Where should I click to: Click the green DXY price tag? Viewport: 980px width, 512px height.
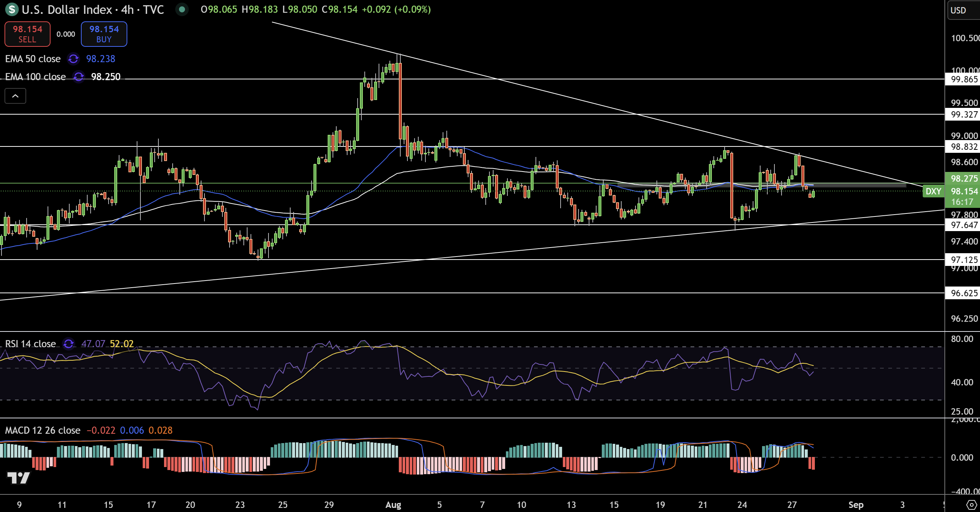[x=933, y=191]
